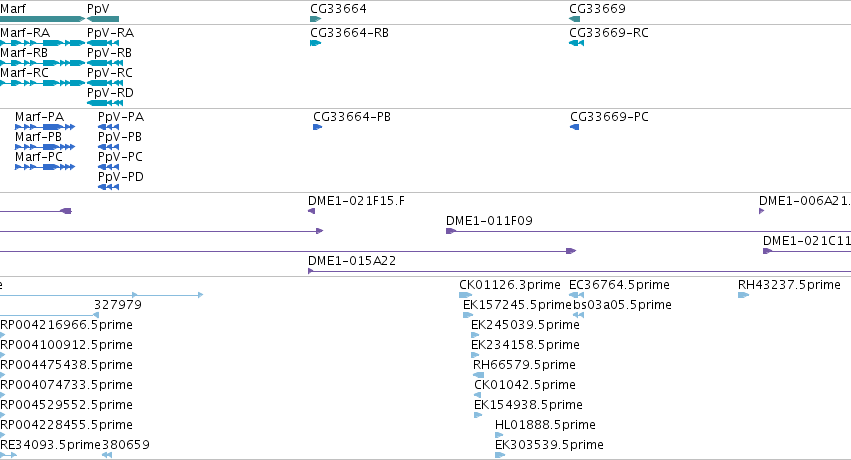The image size is (851, 460).
Task: Select the DME1-021C11 clone feature
Action: coord(807,251)
